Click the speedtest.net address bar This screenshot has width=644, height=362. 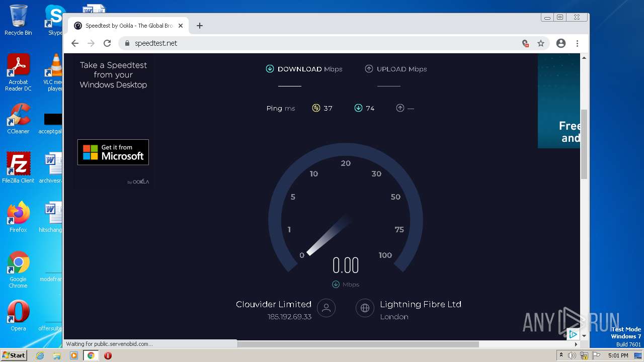(322, 43)
